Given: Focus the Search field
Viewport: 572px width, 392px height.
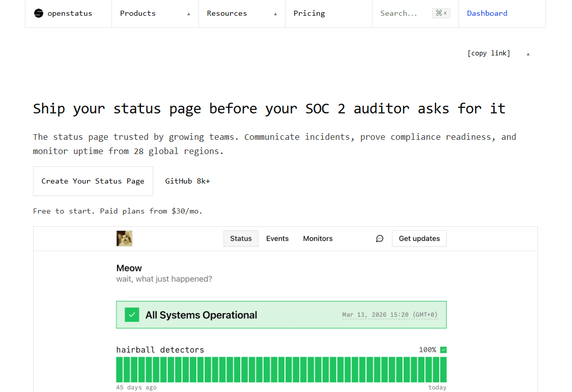Looking at the screenshot, I should pos(415,14).
